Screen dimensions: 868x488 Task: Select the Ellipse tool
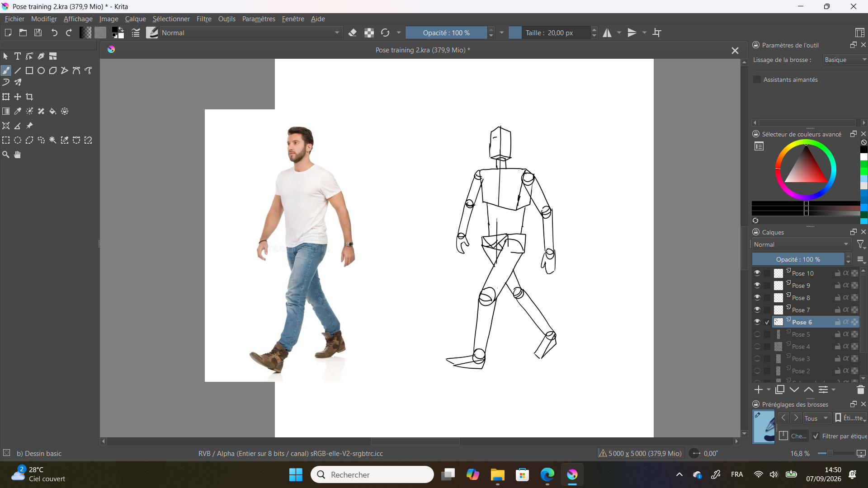click(41, 70)
